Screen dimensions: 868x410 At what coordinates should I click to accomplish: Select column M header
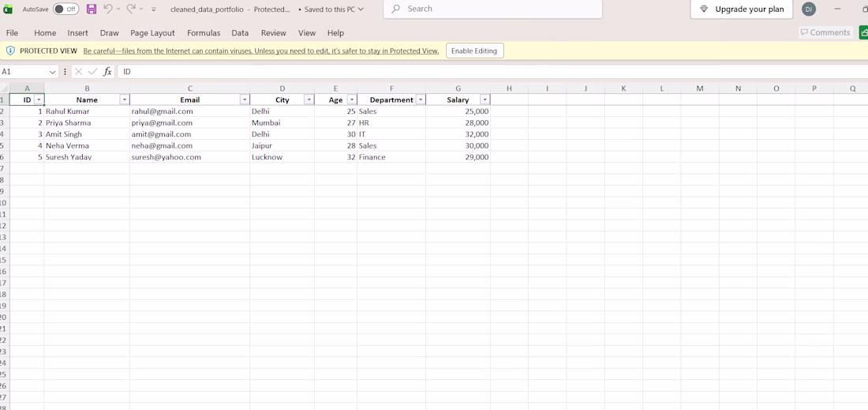click(700, 88)
